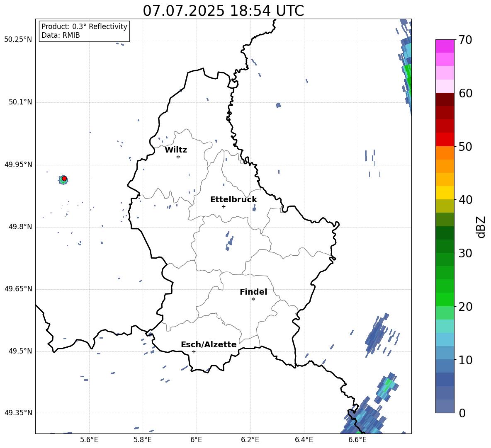The width and height of the screenshot is (491, 448).
Task: Click the 49.8°N latitude label
Action: pyautogui.click(x=20, y=227)
